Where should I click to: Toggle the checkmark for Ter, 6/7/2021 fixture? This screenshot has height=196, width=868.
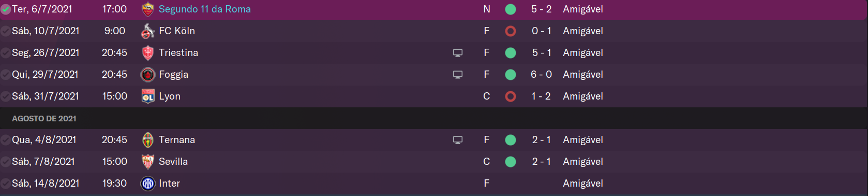tap(6, 9)
